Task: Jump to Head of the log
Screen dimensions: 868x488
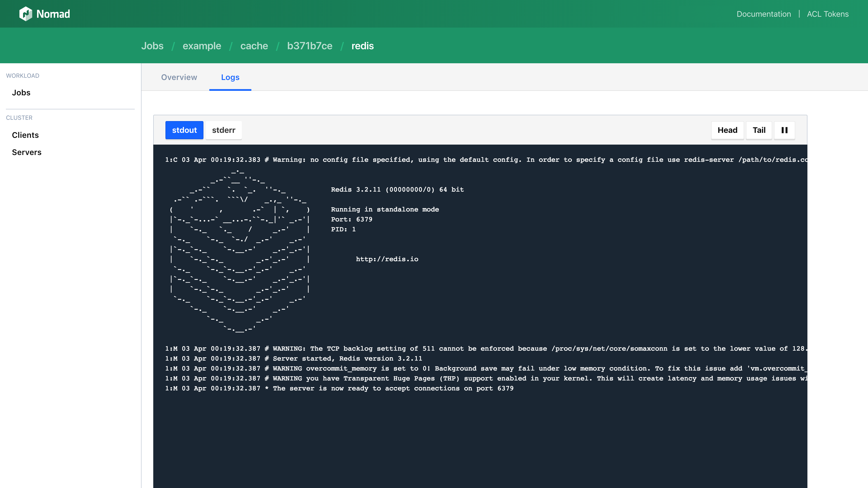Action: (727, 130)
